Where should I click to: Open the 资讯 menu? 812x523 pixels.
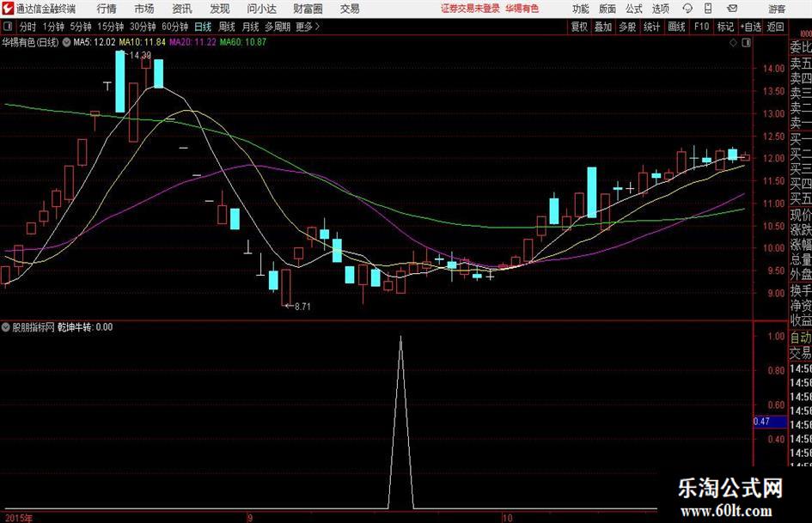point(182,9)
